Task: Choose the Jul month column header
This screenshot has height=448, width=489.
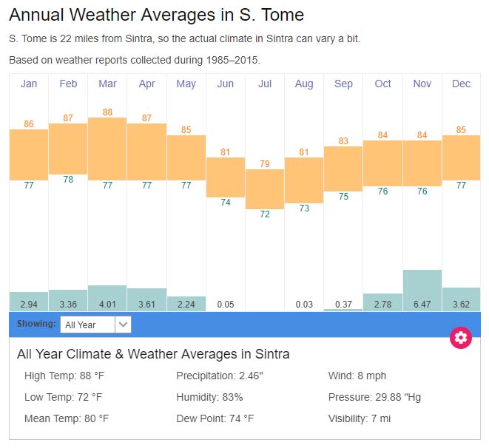Action: point(265,84)
